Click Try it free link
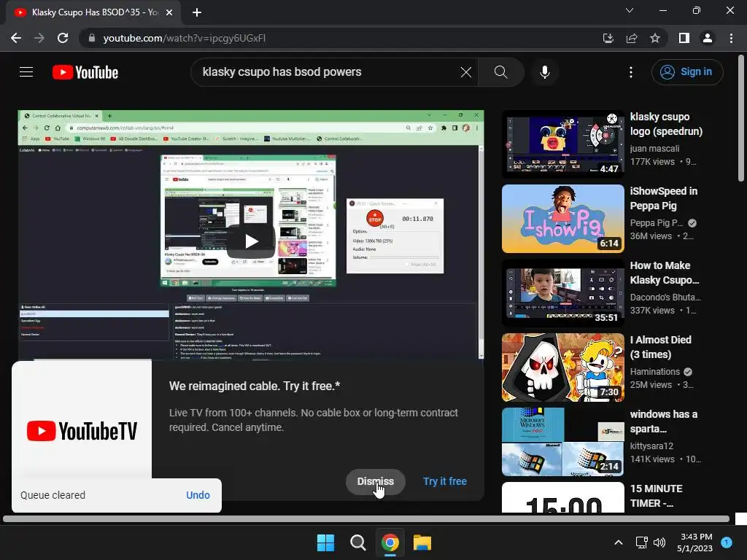Screen dimensions: 747x560 pyautogui.click(x=445, y=481)
